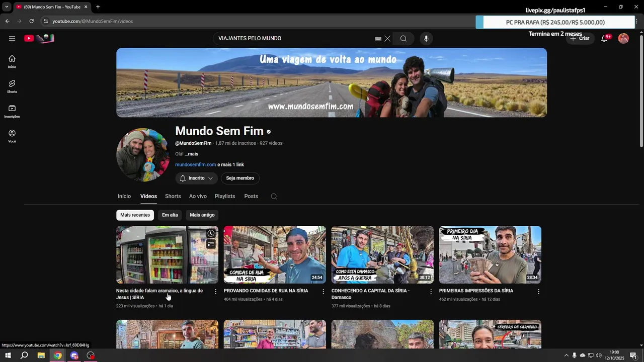The height and width of the screenshot is (362, 644).
Task: Open the YouTube hamburger guide menu
Action: tap(12, 38)
